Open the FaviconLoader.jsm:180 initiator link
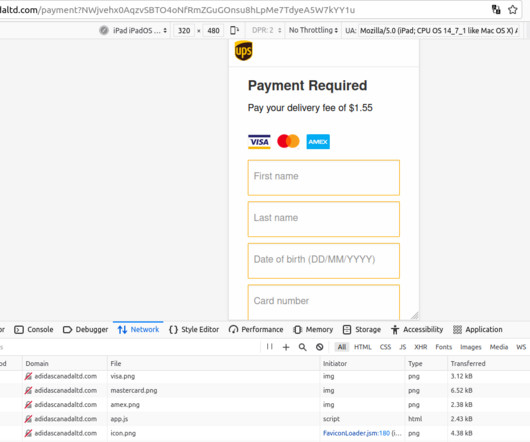This screenshot has height=442, width=530. click(356, 433)
